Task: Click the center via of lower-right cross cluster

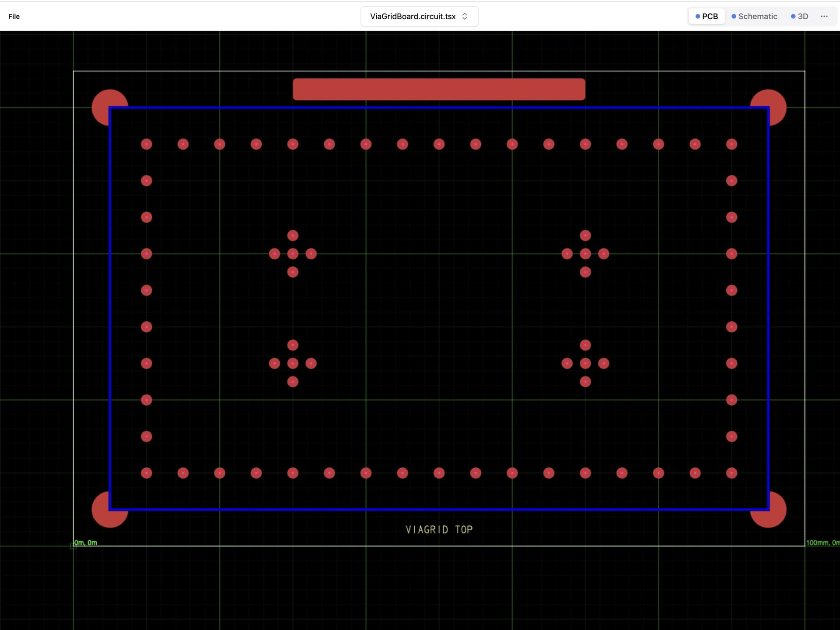Action: (x=585, y=363)
